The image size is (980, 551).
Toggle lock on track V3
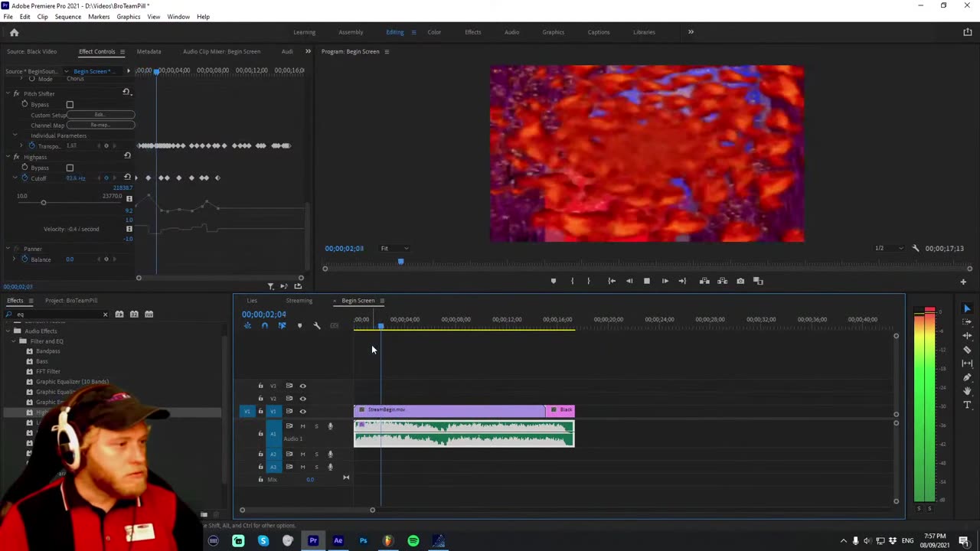tap(260, 386)
